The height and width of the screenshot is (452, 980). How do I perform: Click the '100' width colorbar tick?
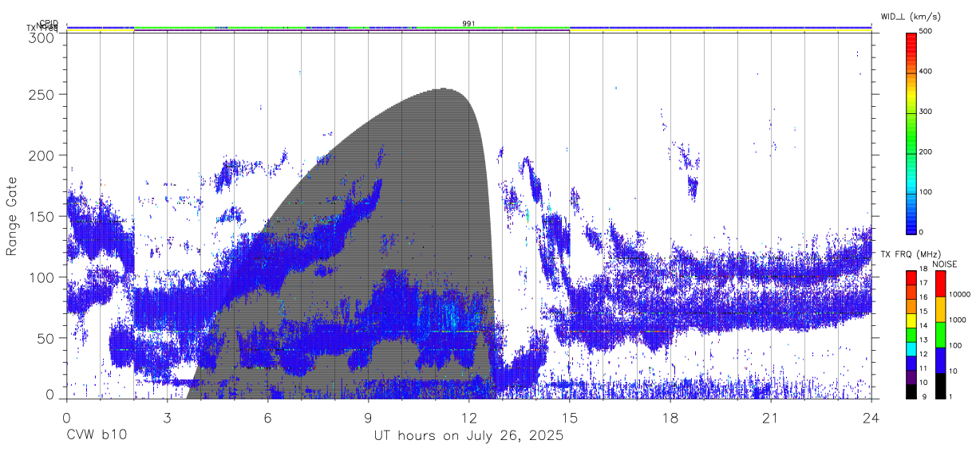click(x=926, y=192)
